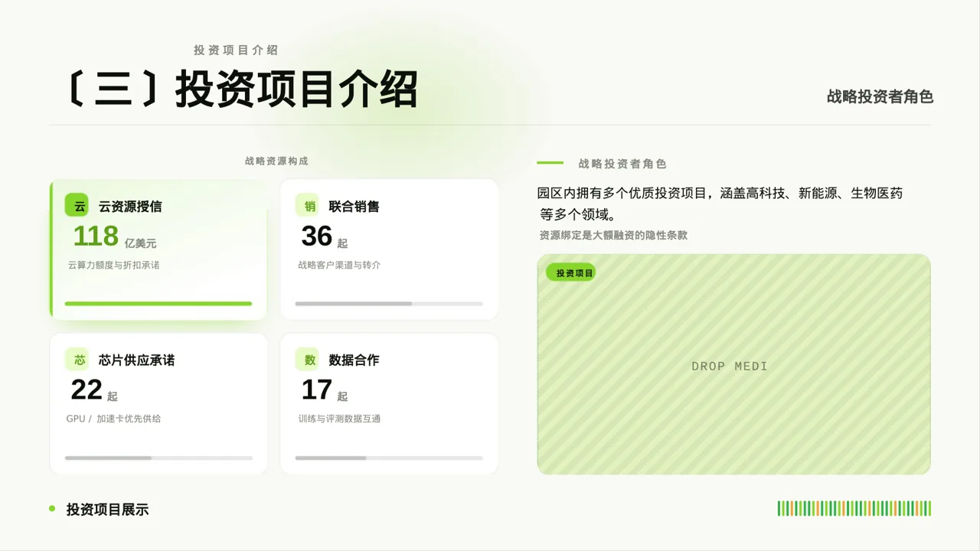Click the 投资项目展示 footer label
This screenshot has width=980, height=551.
point(107,509)
